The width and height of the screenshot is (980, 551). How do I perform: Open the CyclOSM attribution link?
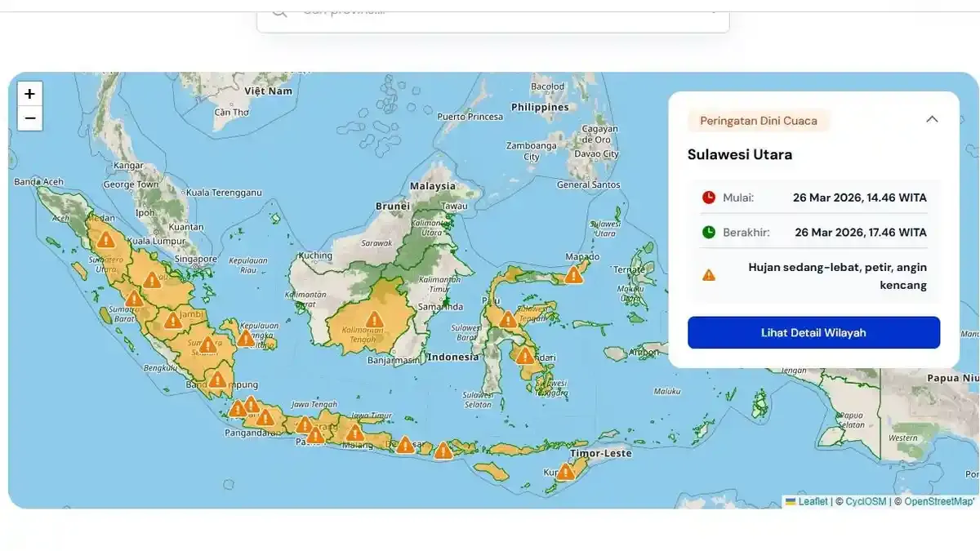point(866,501)
